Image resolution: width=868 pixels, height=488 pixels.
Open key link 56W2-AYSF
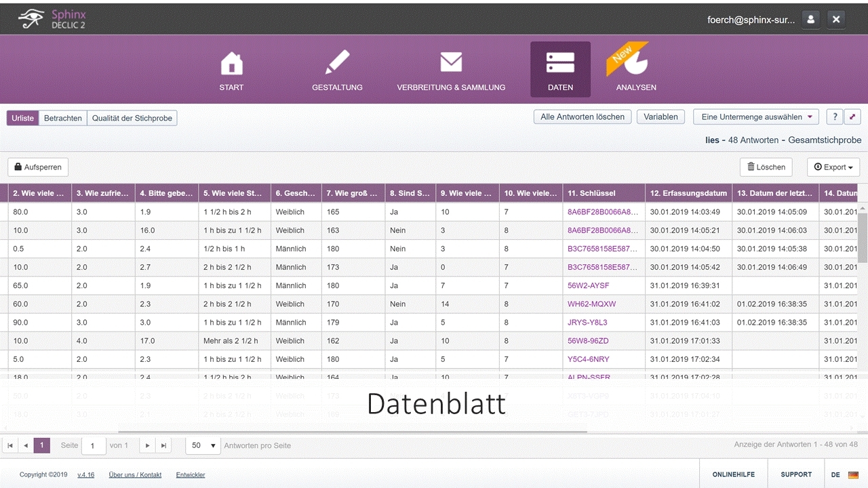point(588,286)
